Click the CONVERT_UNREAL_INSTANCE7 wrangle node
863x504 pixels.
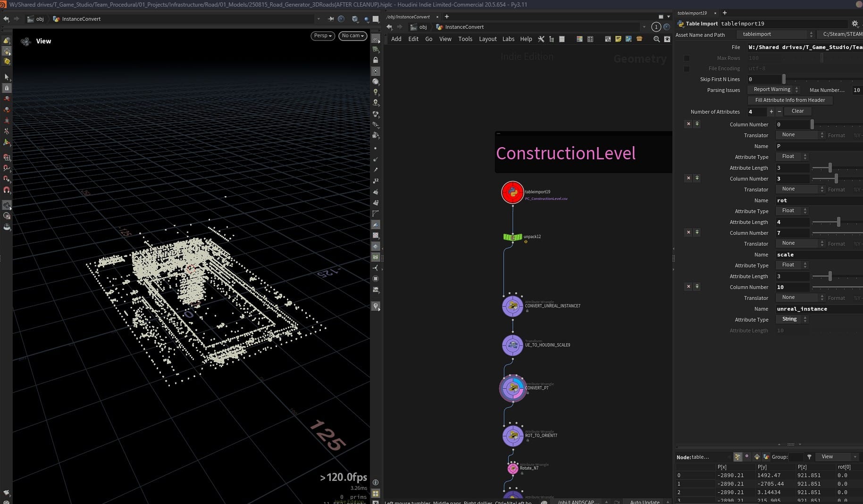click(x=513, y=306)
